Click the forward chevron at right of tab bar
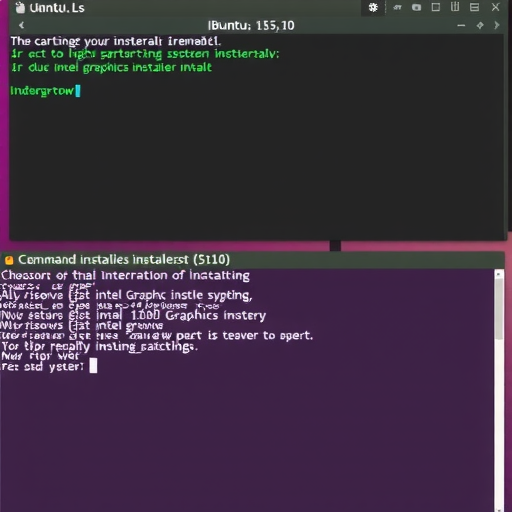 497,25
